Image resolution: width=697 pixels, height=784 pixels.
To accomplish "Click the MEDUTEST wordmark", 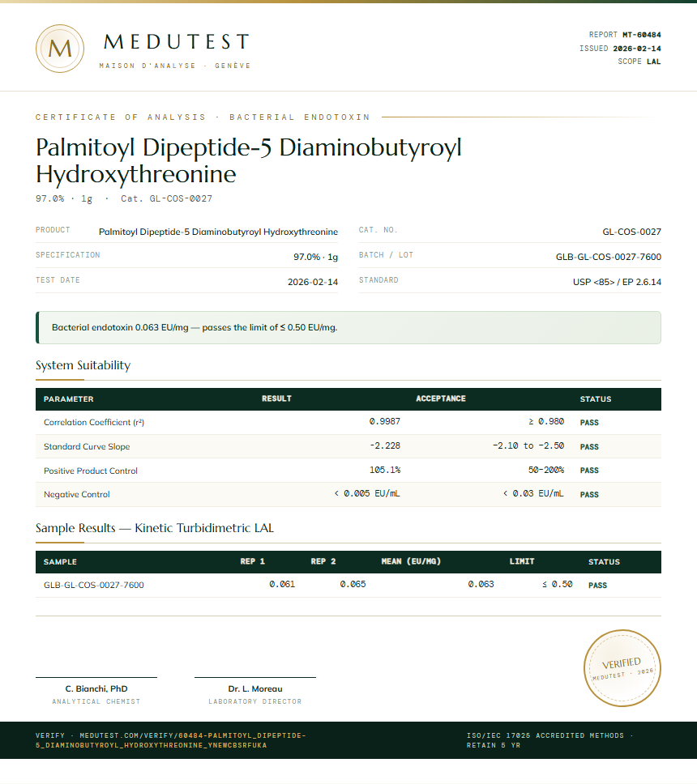I will pos(177,42).
